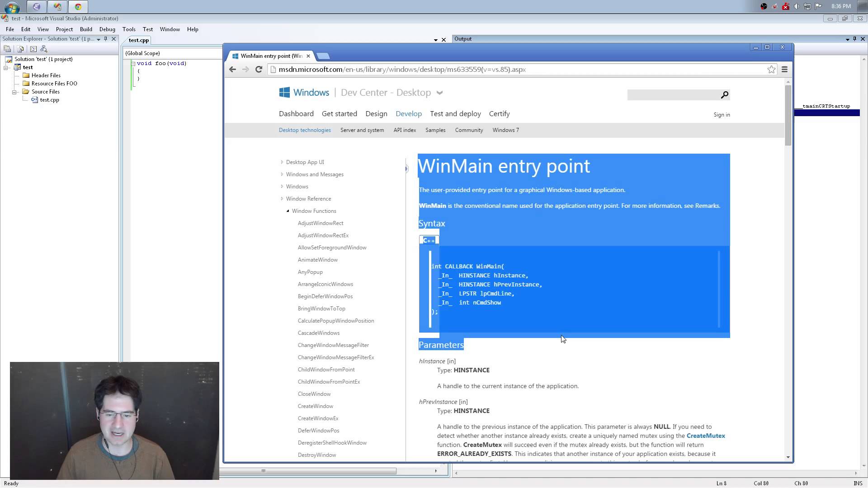Close the editor document with the X

[x=443, y=40]
